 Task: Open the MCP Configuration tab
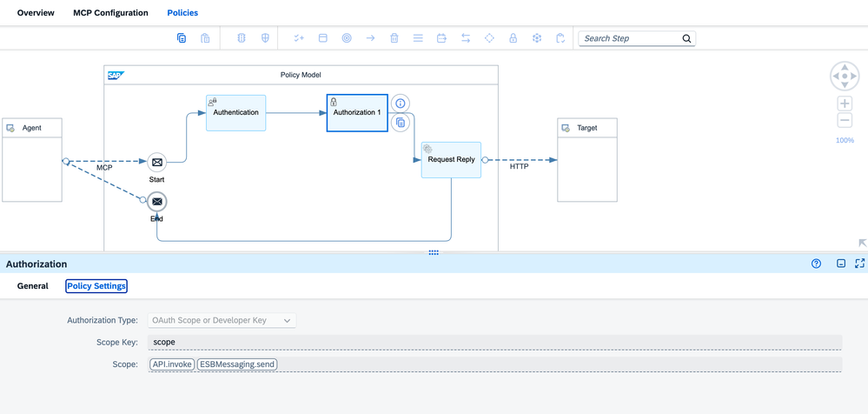tap(110, 12)
